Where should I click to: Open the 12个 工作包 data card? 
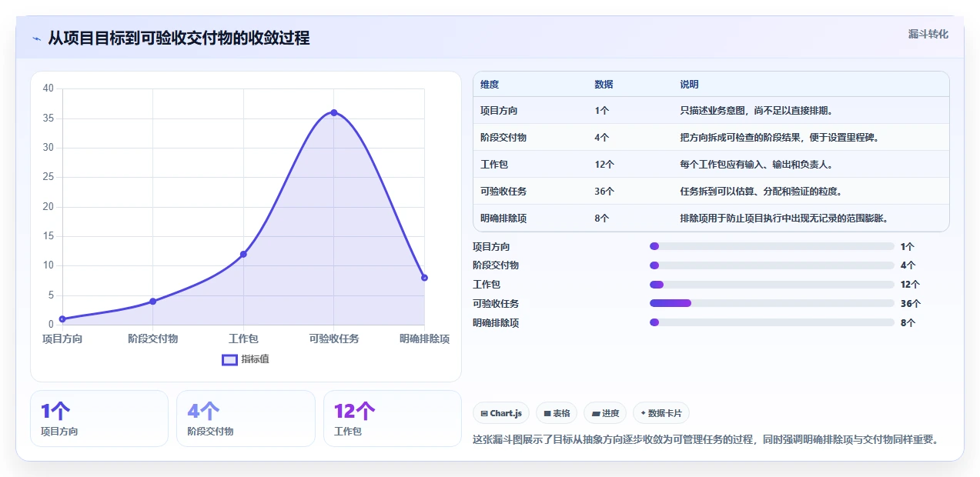point(393,419)
